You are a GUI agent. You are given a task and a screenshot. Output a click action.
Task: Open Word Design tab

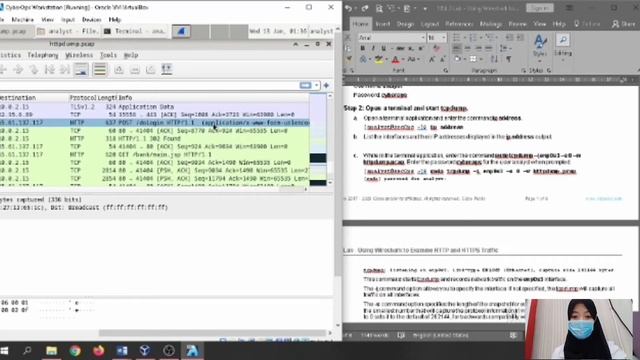pos(405,24)
